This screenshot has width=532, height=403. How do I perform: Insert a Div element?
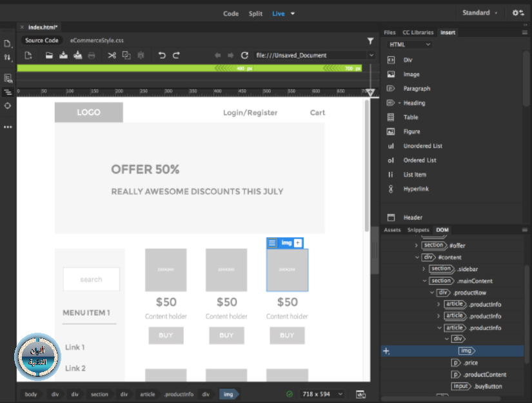[x=408, y=60]
